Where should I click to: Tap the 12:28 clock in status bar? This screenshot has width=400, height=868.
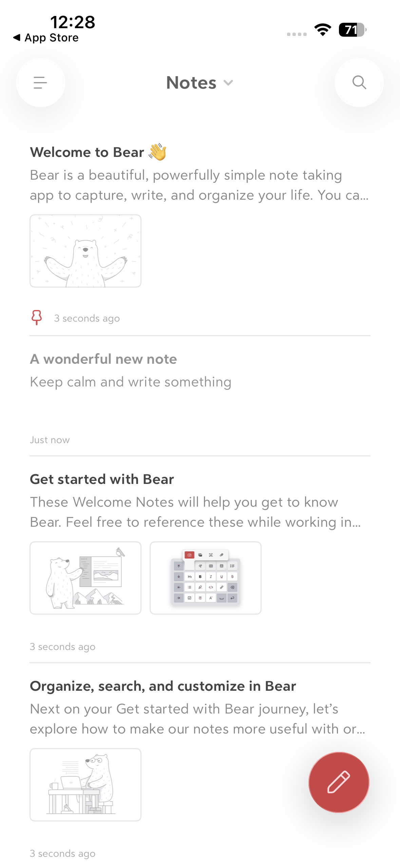[x=73, y=22]
